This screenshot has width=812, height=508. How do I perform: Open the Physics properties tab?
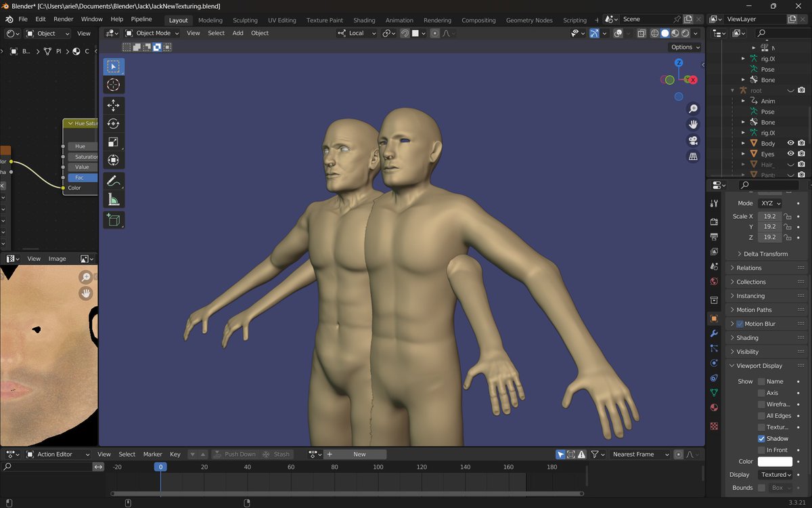click(x=714, y=363)
